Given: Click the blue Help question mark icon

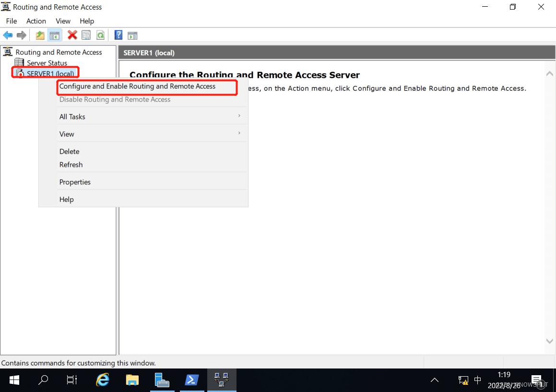Looking at the screenshot, I should tap(118, 35).
